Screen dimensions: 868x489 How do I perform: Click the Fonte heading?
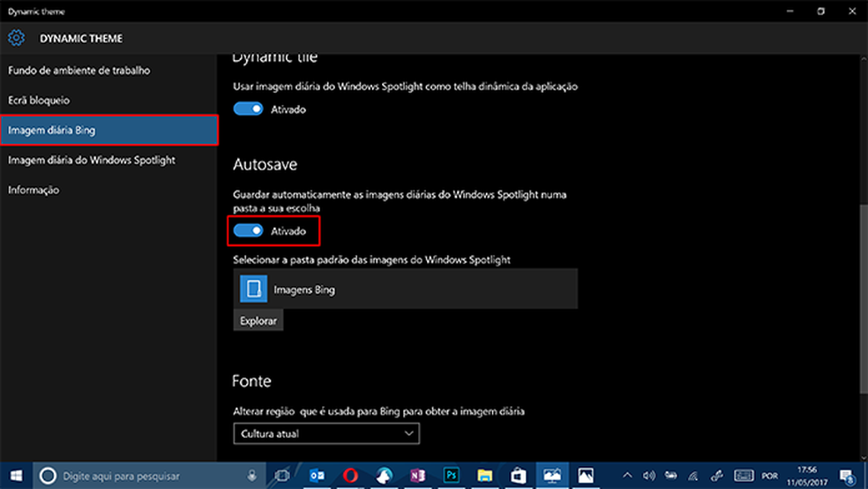pos(251,381)
